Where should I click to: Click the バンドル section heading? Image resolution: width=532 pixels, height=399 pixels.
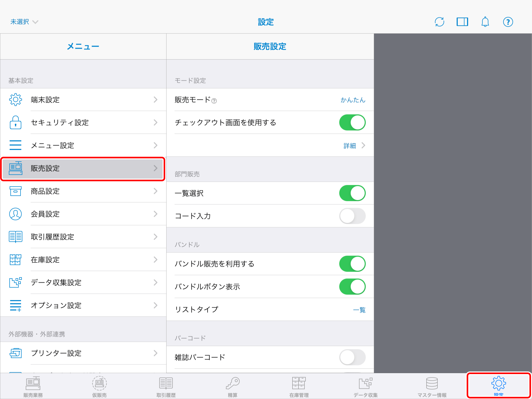(x=187, y=245)
